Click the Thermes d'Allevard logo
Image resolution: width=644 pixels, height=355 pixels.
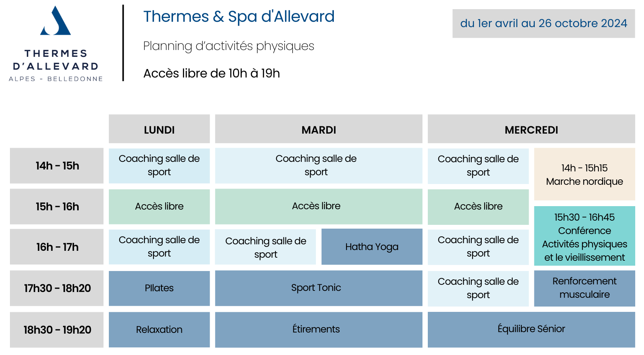tap(56, 44)
